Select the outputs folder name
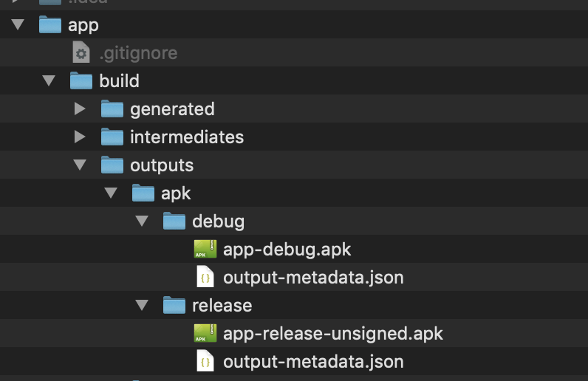Viewport: 588px width, 381px height. (x=162, y=165)
